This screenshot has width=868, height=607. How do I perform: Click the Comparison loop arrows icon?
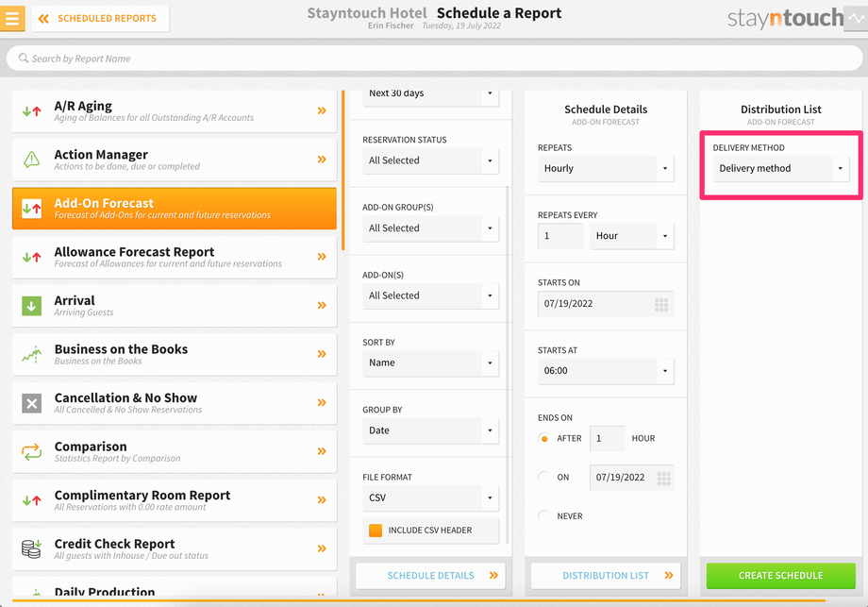31,451
